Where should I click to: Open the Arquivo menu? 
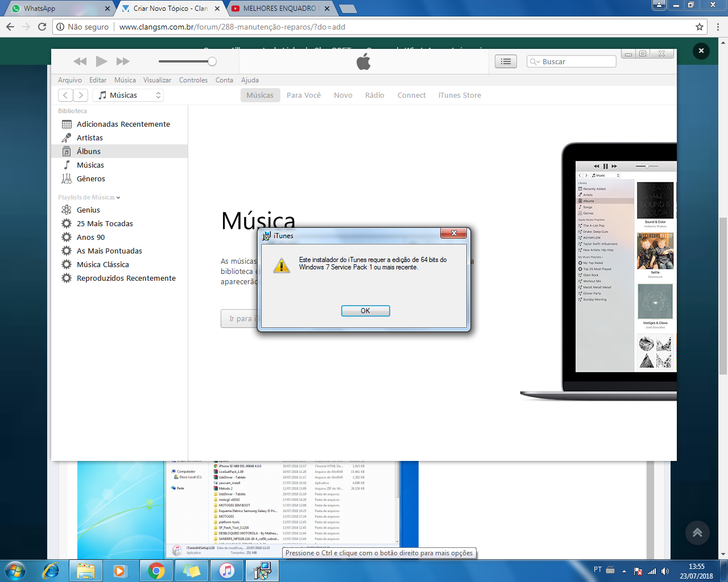pyautogui.click(x=70, y=80)
